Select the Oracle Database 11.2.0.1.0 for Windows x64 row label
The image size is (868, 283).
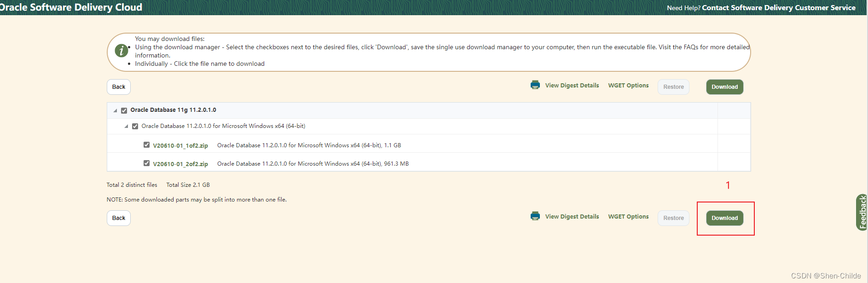click(x=223, y=126)
